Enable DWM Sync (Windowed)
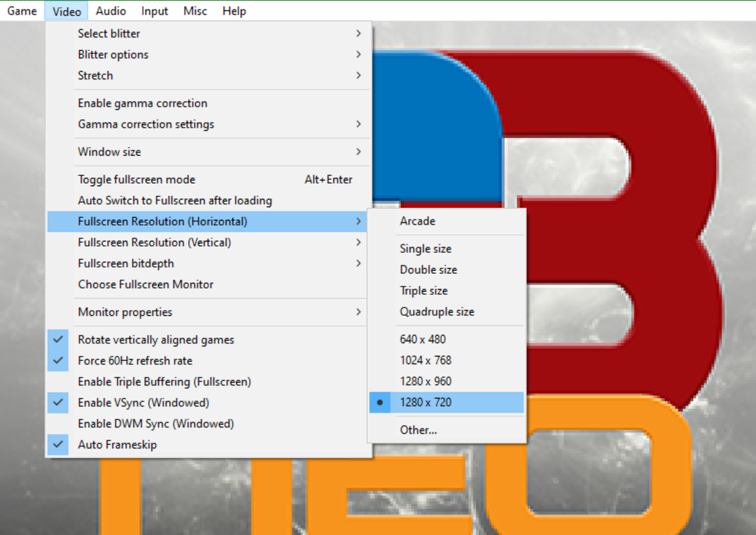This screenshot has width=756, height=535. click(x=209, y=423)
